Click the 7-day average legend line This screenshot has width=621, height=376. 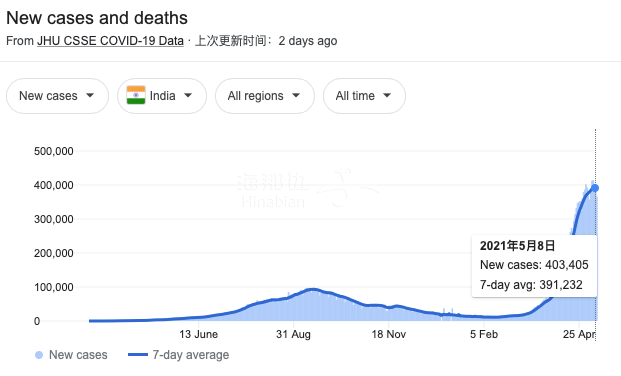(x=138, y=355)
